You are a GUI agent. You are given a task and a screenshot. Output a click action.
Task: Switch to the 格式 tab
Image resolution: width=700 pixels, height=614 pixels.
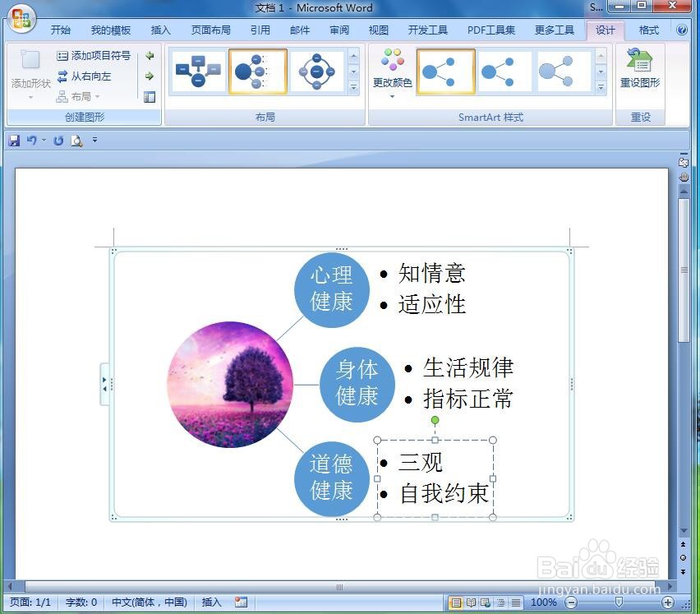[x=649, y=30]
